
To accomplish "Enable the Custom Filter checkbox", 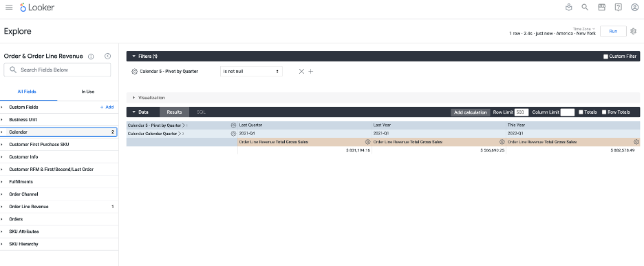I will [605, 57].
